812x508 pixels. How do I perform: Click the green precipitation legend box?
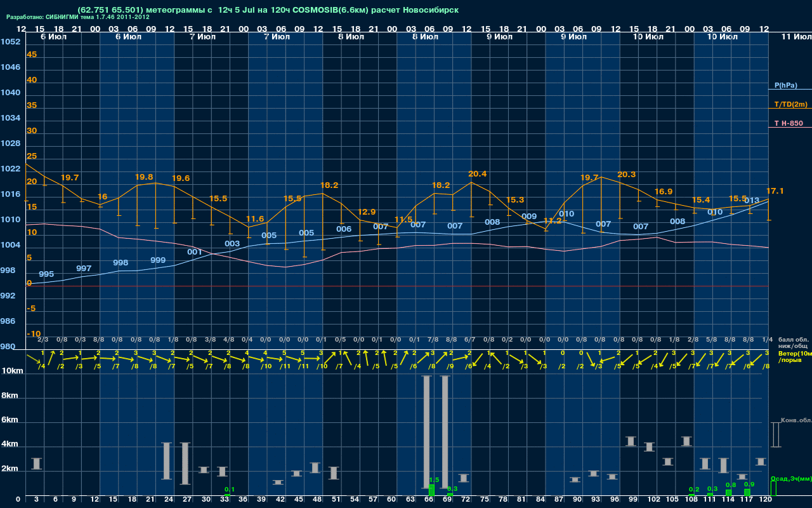tap(773, 488)
